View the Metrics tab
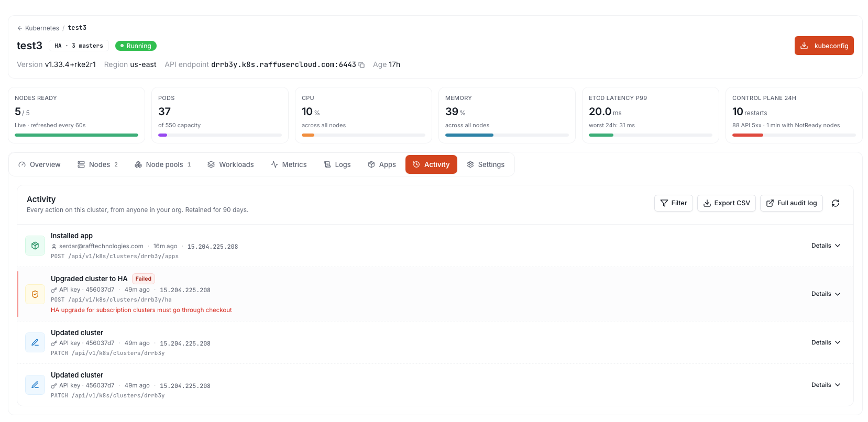Screen dimensions: 868x422 (289, 164)
